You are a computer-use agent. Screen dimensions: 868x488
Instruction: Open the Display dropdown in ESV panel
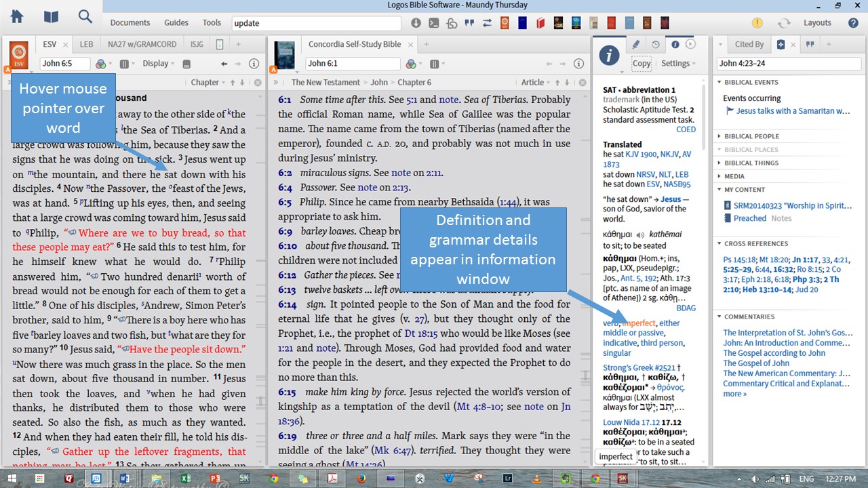158,64
